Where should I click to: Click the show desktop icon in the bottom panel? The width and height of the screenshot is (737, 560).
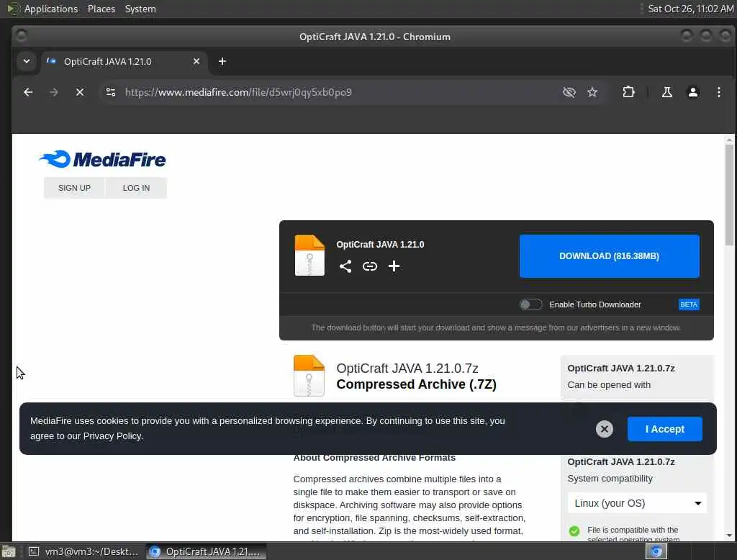click(9, 551)
